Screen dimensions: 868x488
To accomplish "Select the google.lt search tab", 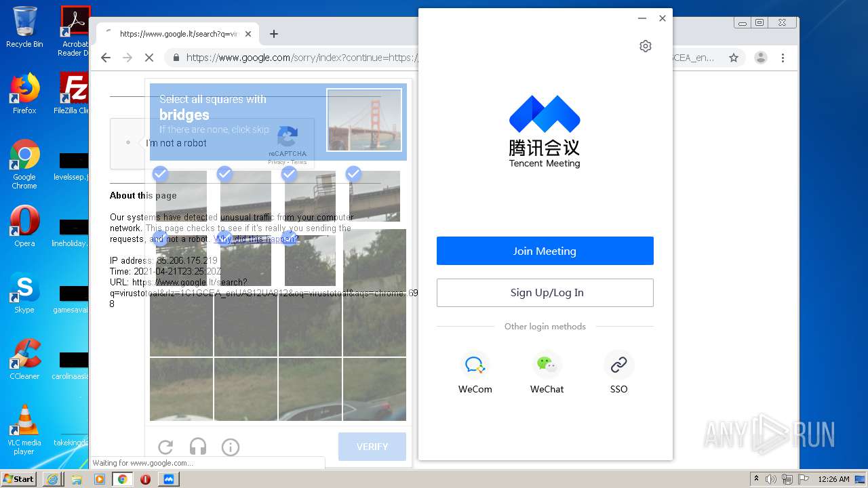I will click(x=178, y=34).
